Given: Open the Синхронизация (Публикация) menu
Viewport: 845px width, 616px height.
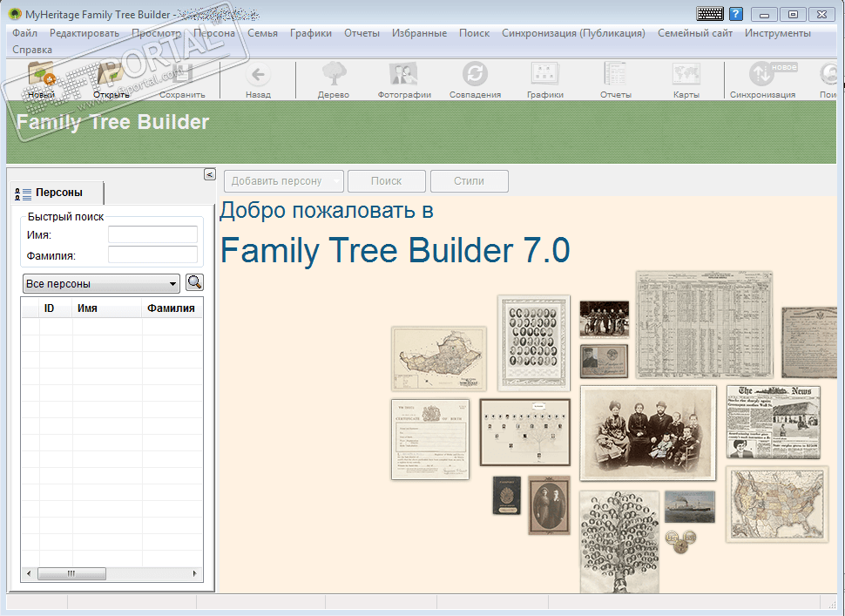Looking at the screenshot, I should (x=573, y=33).
